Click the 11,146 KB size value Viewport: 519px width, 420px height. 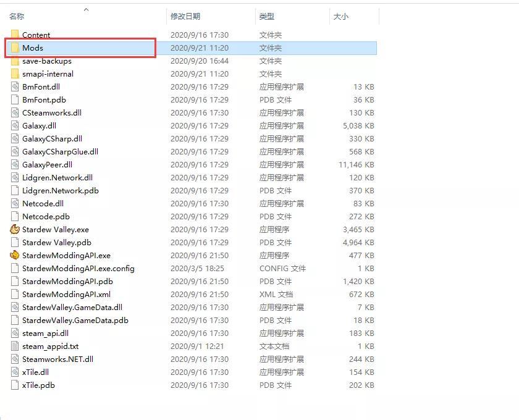pyautogui.click(x=357, y=164)
